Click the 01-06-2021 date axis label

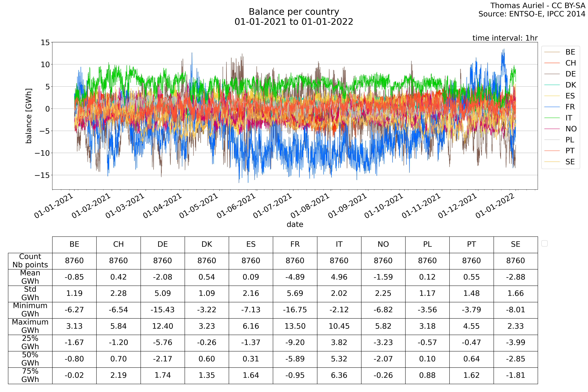pos(236,206)
